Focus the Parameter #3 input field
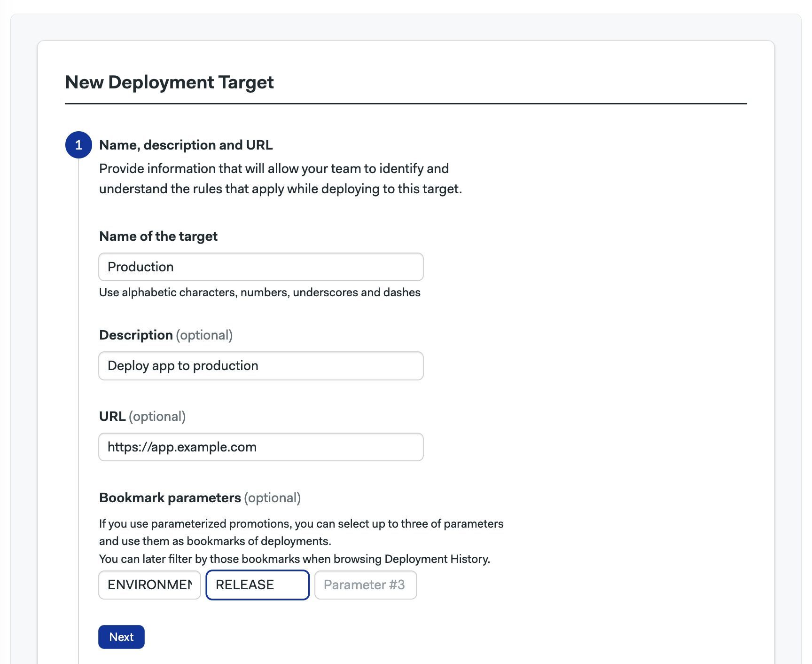Screen dimensions: 812x664 (x=366, y=585)
